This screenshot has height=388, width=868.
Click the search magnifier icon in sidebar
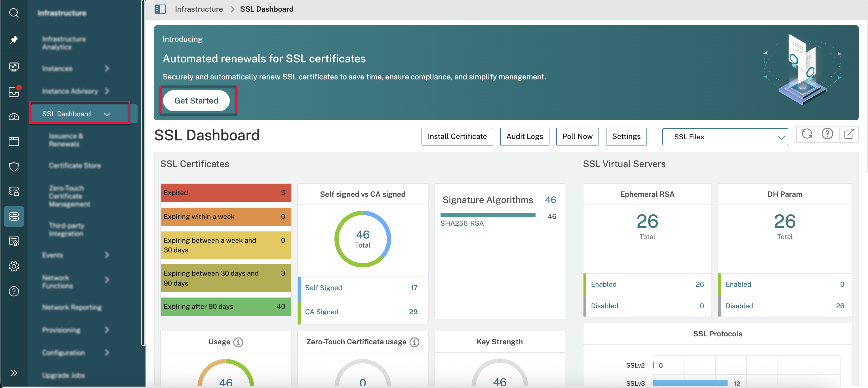click(x=14, y=13)
